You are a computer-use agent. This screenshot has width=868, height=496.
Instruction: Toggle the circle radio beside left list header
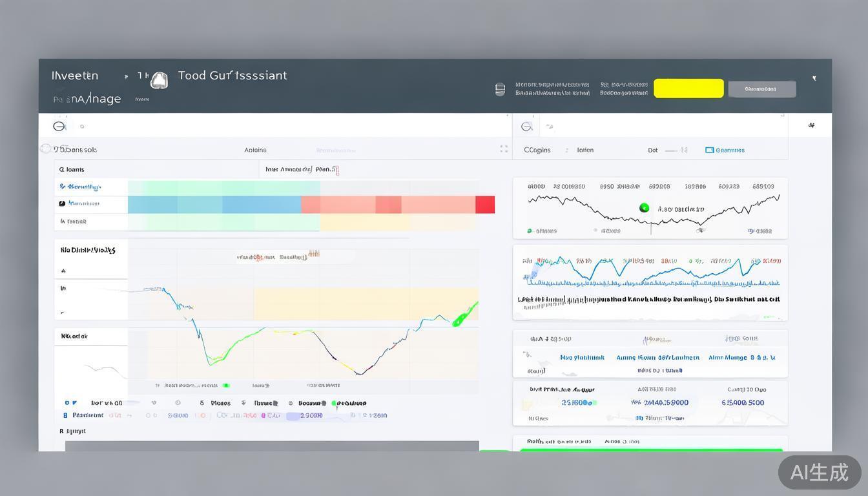tap(46, 149)
